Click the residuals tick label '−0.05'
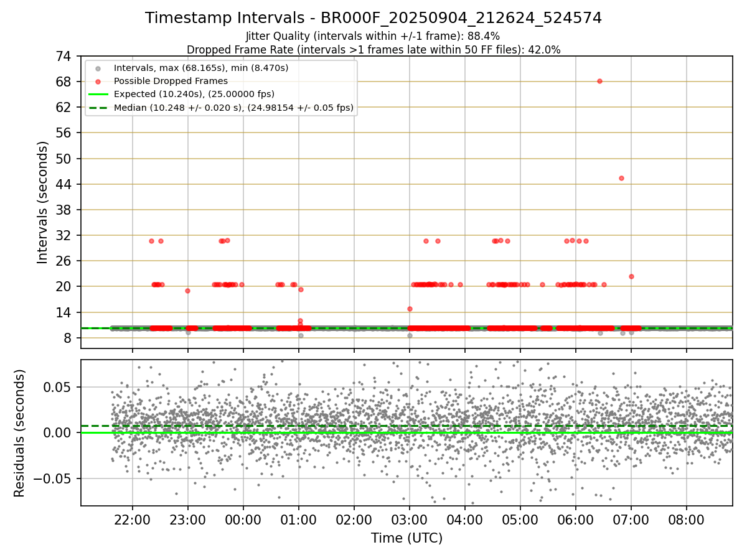The height and width of the screenshot is (560, 747). click(x=52, y=478)
